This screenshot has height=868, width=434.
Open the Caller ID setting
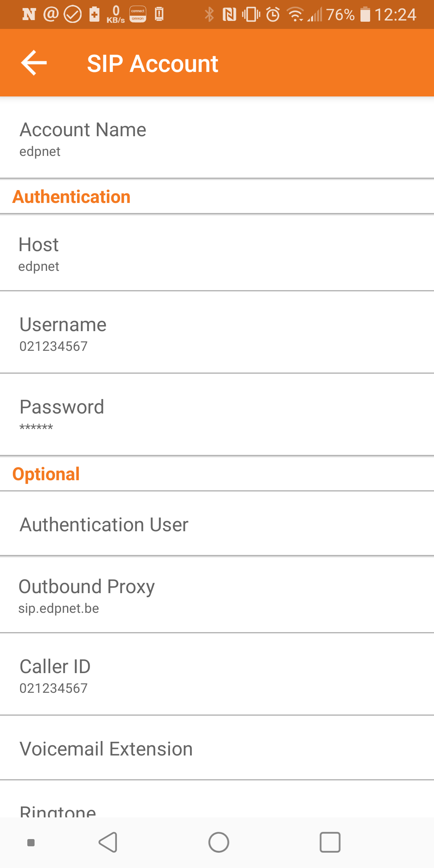(217, 675)
